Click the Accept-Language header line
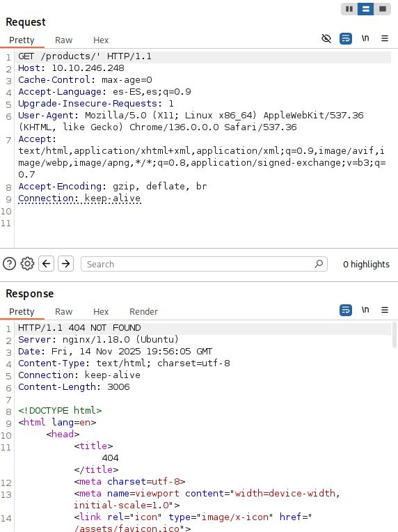 [x=104, y=92]
